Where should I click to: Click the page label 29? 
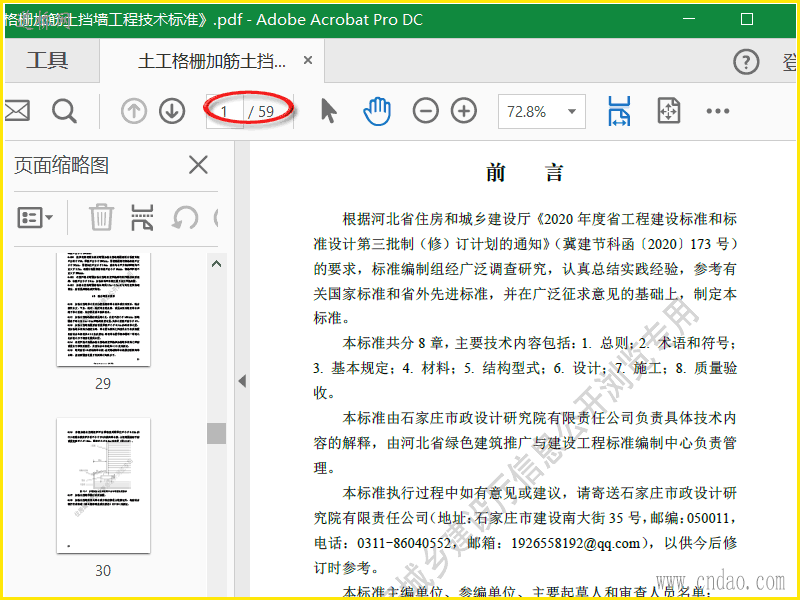tap(103, 383)
